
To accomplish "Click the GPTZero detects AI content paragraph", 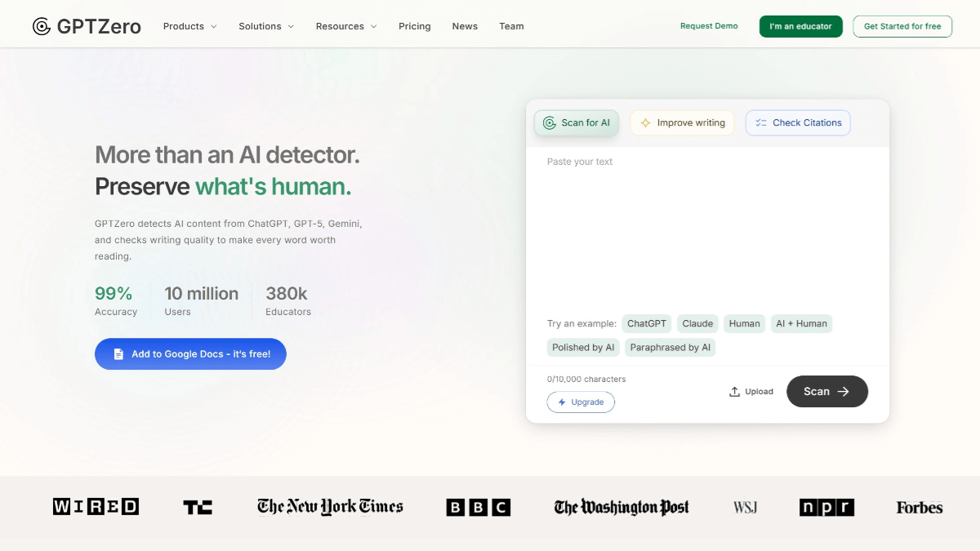I will [x=229, y=240].
